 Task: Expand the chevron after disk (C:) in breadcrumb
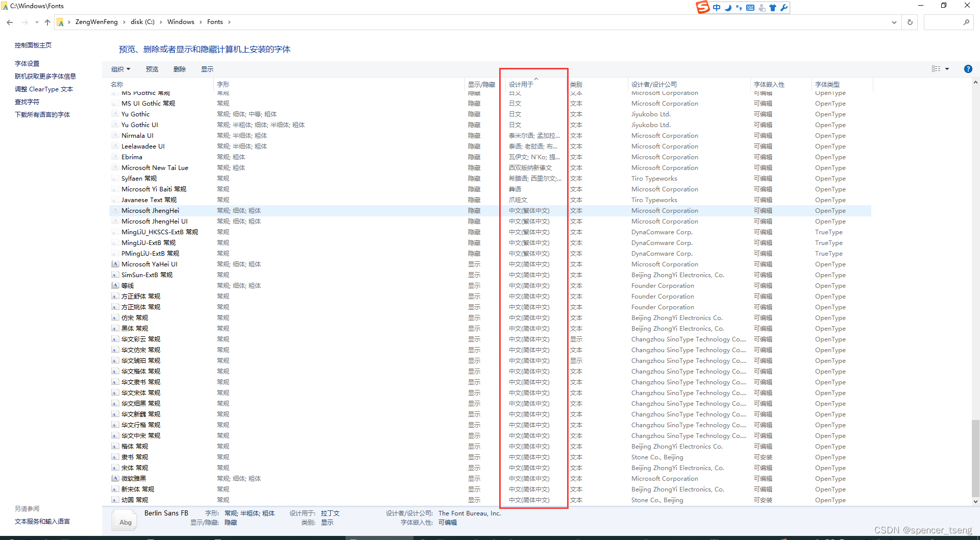(161, 22)
